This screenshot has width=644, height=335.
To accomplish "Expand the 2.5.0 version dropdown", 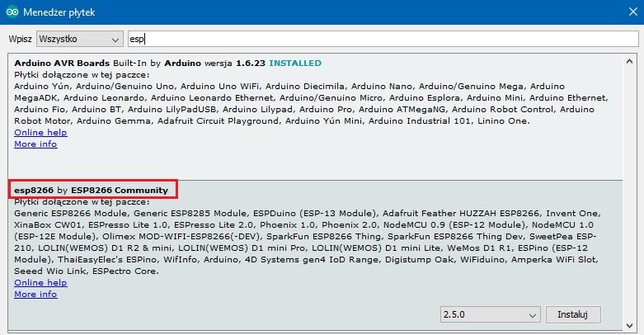I will coord(491,314).
